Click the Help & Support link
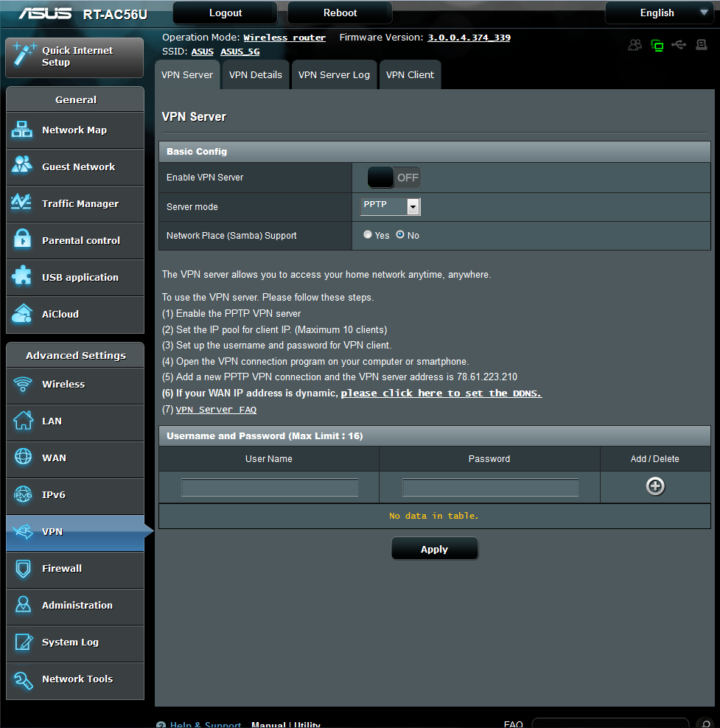Image resolution: width=720 pixels, height=728 pixels. [x=205, y=724]
